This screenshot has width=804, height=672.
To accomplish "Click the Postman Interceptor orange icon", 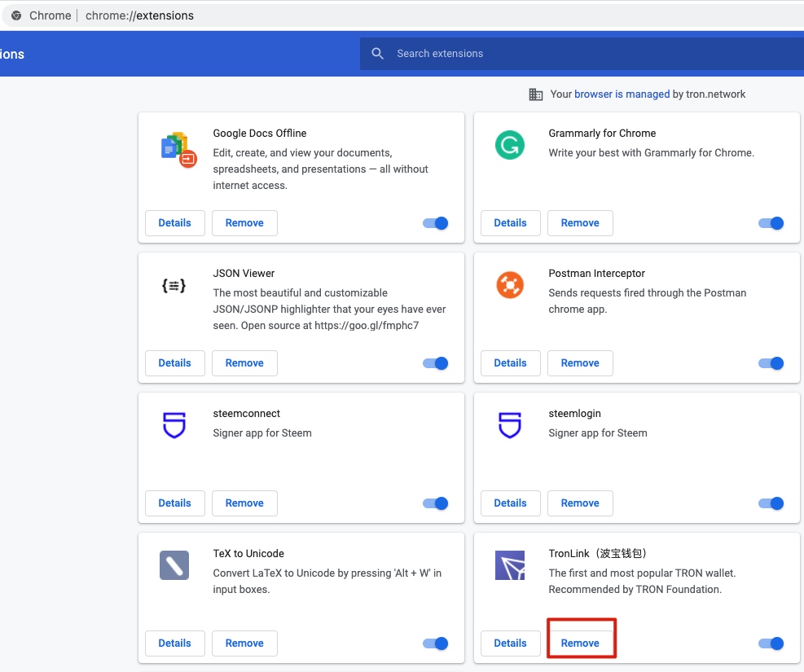I will [510, 285].
